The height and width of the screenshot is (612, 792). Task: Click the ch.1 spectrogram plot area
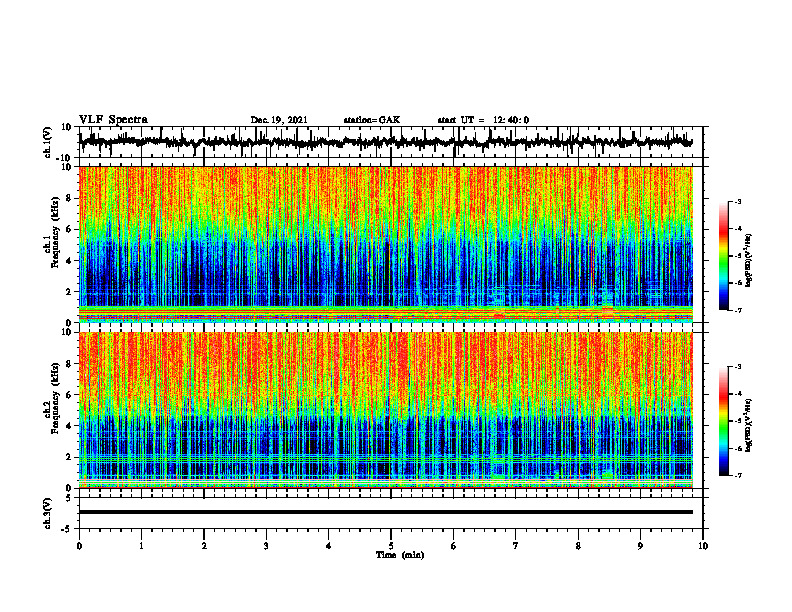385,244
